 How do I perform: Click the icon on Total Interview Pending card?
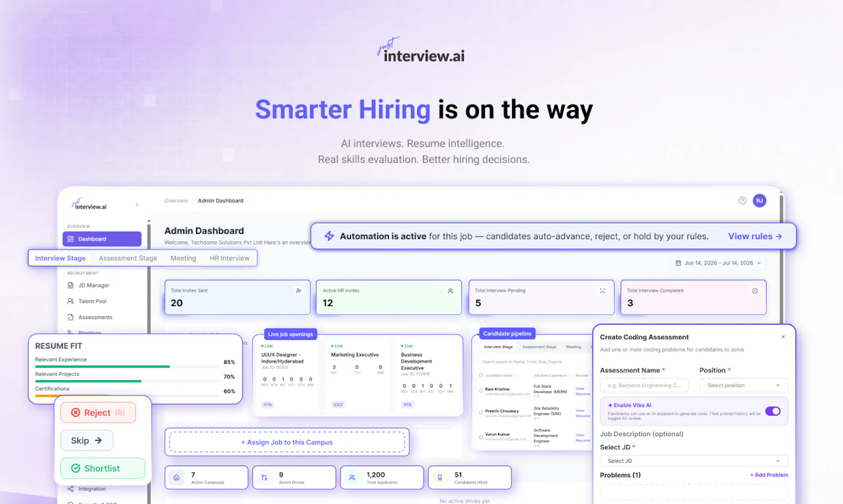603,291
